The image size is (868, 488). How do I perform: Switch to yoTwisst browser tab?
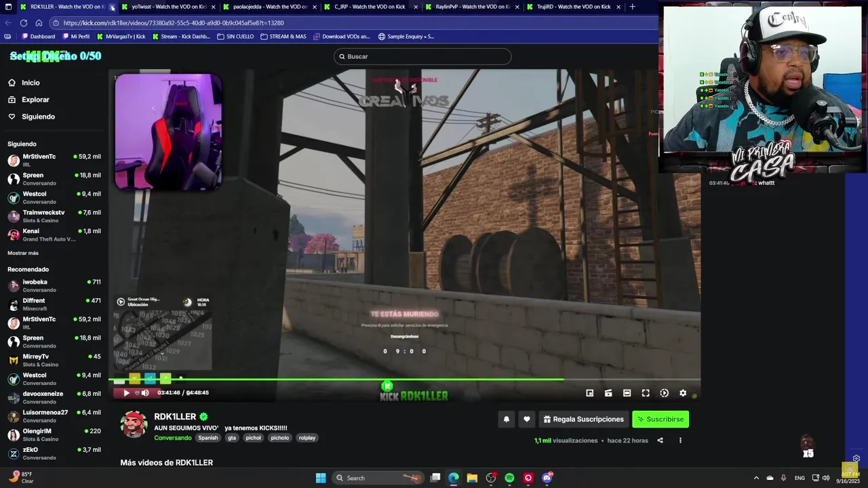168,7
